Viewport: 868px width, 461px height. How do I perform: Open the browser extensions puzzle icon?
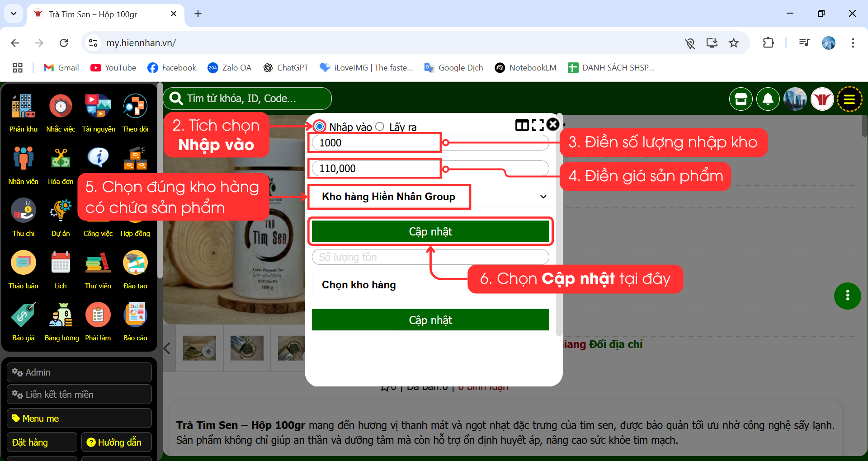click(769, 43)
